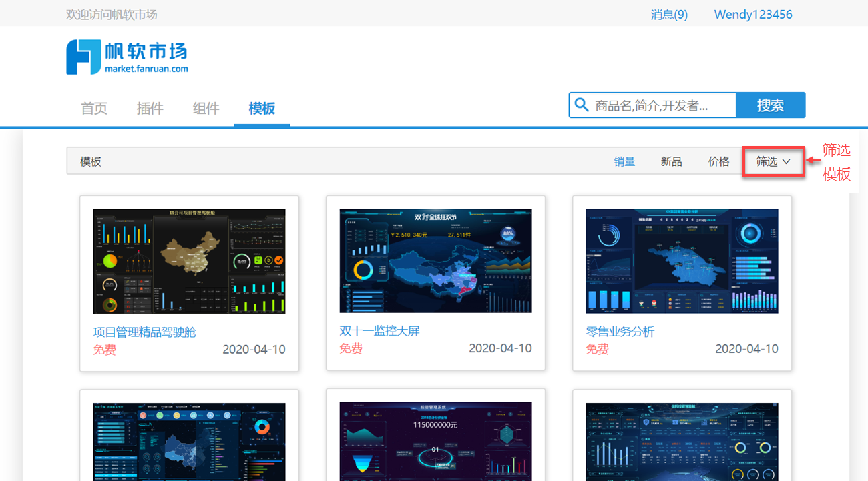Click the FanRuan market logo icon
868x481 pixels.
(83, 57)
